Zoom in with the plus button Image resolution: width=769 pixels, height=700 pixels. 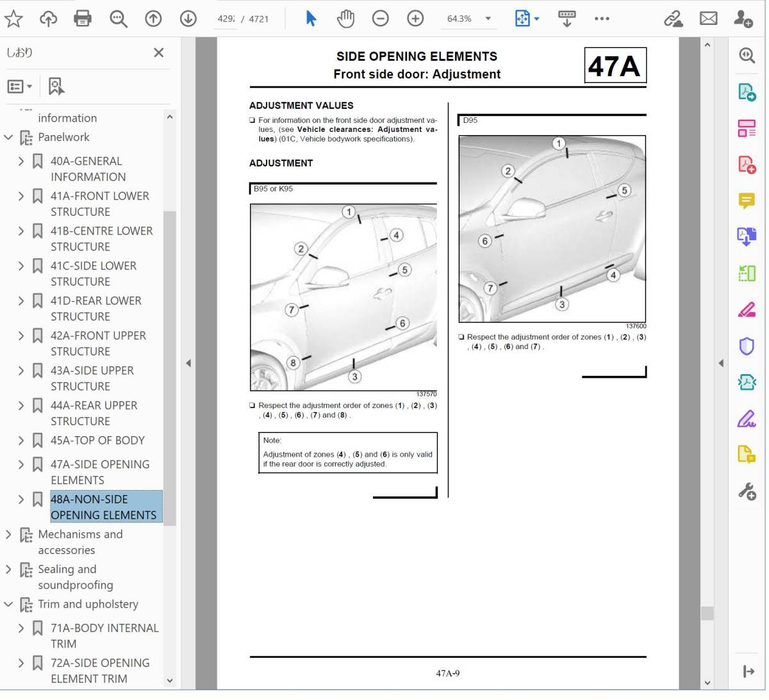coord(415,19)
